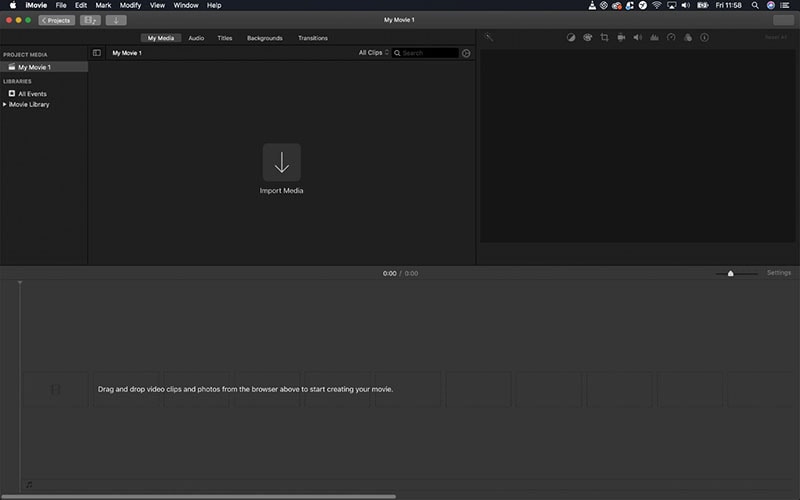The image size is (800, 500).
Task: Open Wi-Fi status in menu bar
Action: (x=657, y=5)
